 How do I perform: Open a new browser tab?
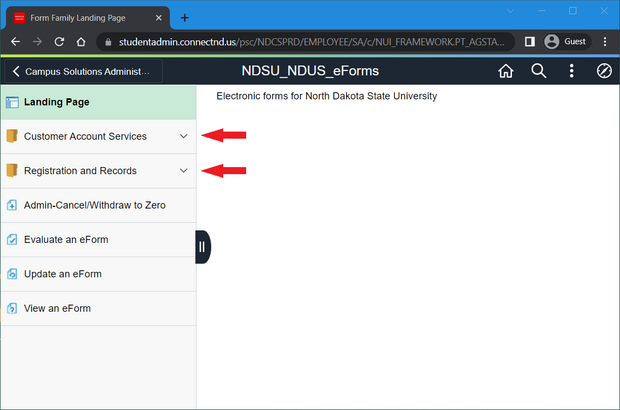click(185, 17)
